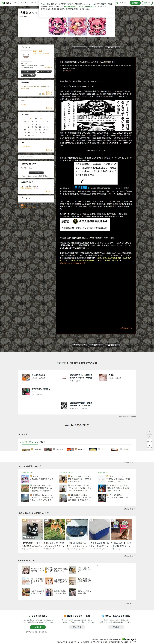This screenshot has height=644, width=154.
Task: Click 一覧を見る under テーマ section
Action: pos(48,108)
